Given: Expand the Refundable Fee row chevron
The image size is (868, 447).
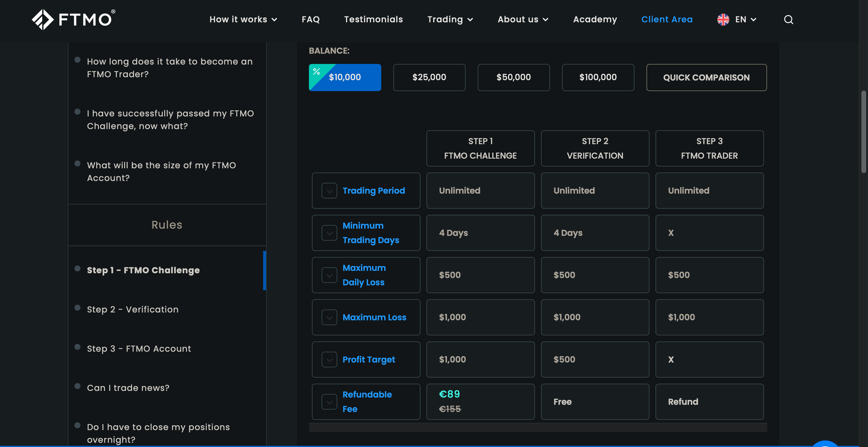Looking at the screenshot, I should 329,401.
